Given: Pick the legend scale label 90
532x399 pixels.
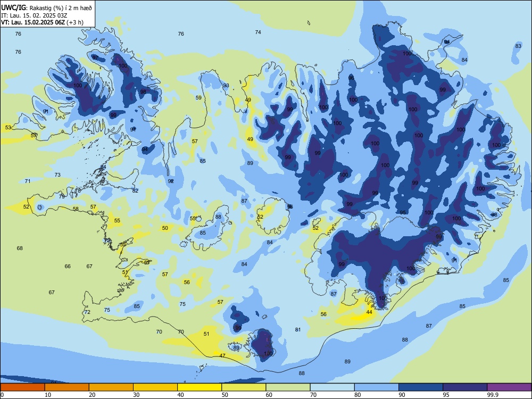Looking at the screenshot, I should click(402, 395).
